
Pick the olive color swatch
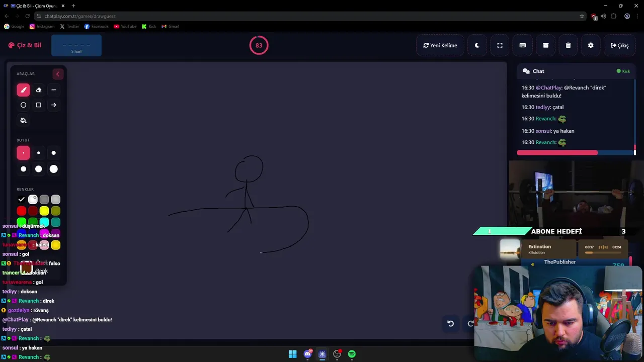pyautogui.click(x=56, y=211)
